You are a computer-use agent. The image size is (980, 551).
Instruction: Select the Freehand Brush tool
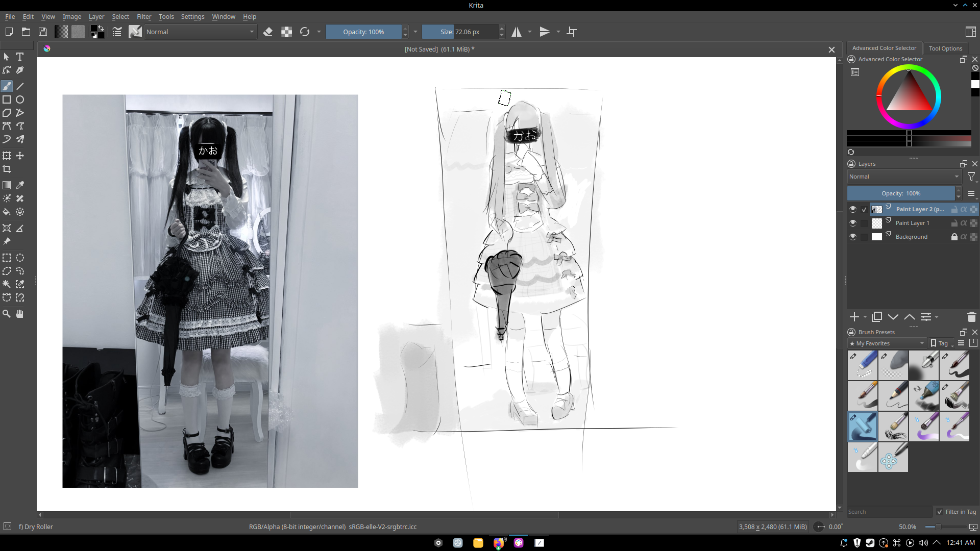coord(7,86)
